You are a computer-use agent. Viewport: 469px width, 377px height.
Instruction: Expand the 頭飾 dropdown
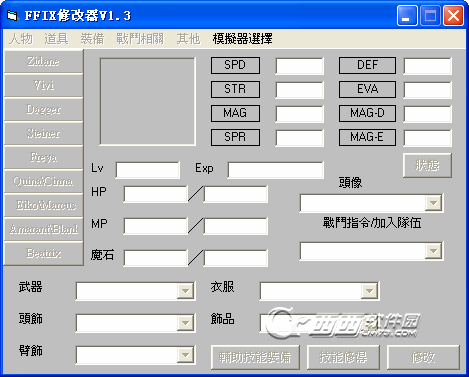click(x=185, y=323)
